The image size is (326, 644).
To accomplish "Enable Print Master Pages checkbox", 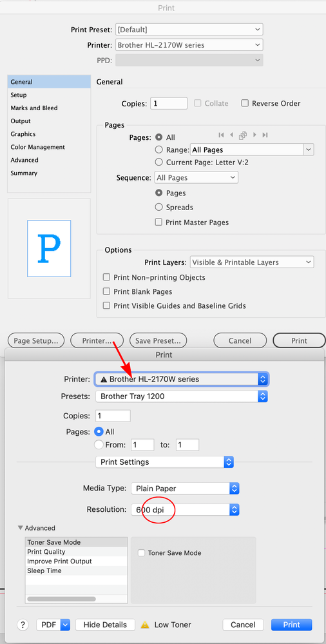I will (158, 222).
